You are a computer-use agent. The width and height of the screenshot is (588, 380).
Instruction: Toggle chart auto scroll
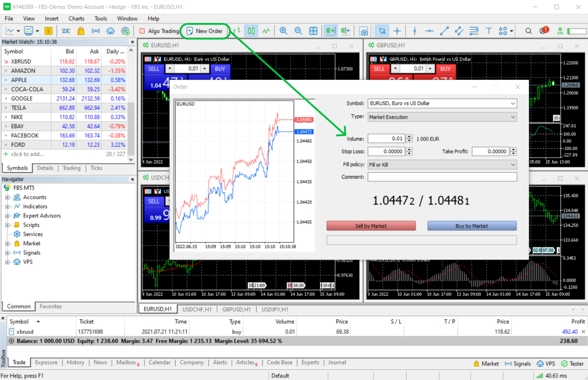point(331,31)
